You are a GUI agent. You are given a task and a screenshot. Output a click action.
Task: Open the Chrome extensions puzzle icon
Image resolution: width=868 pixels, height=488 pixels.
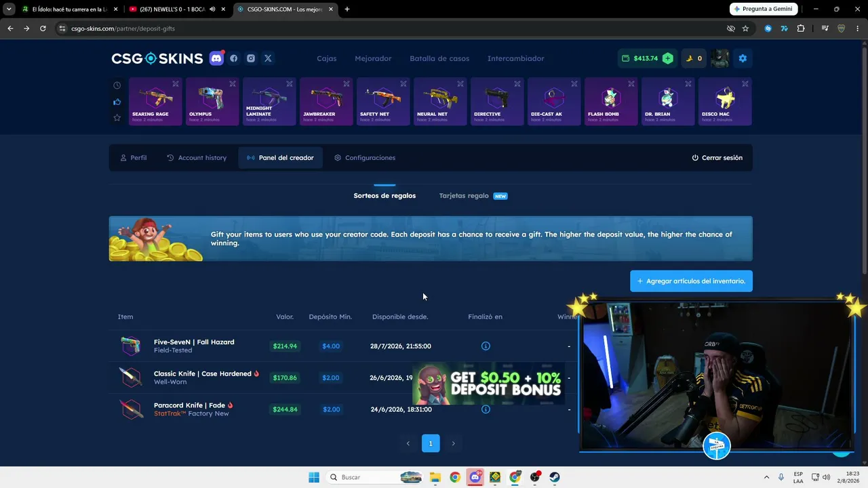(x=801, y=28)
